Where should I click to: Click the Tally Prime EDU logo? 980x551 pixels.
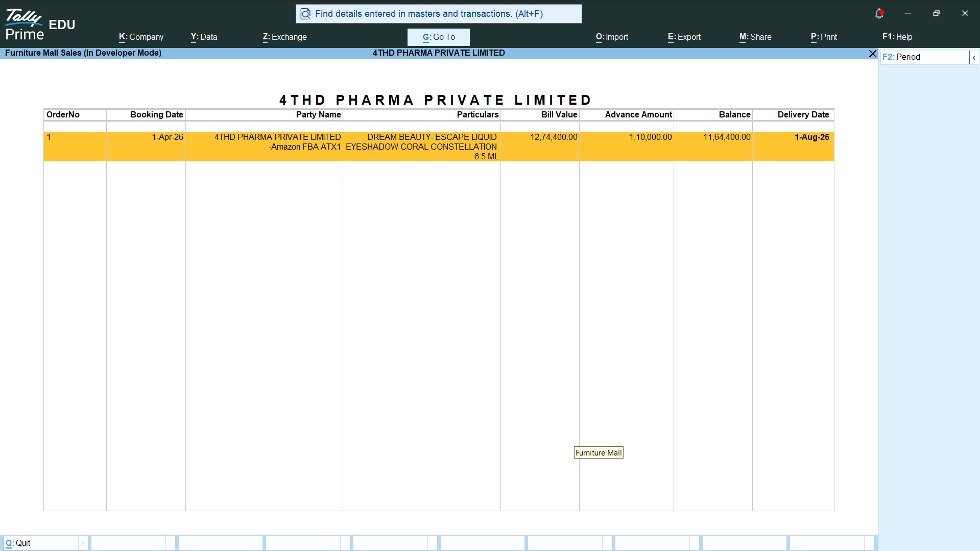tap(40, 25)
